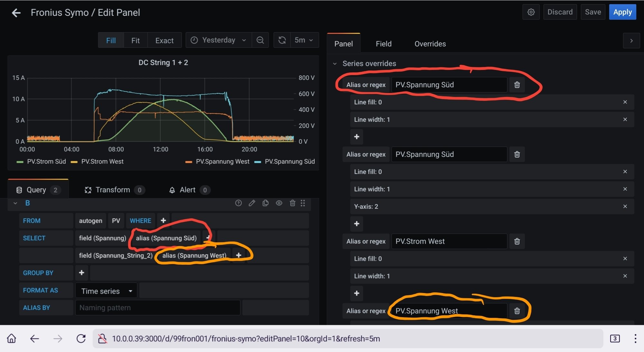Image resolution: width=644 pixels, height=352 pixels.
Task: Open the Yesterday time range dropdown
Action: click(x=219, y=40)
